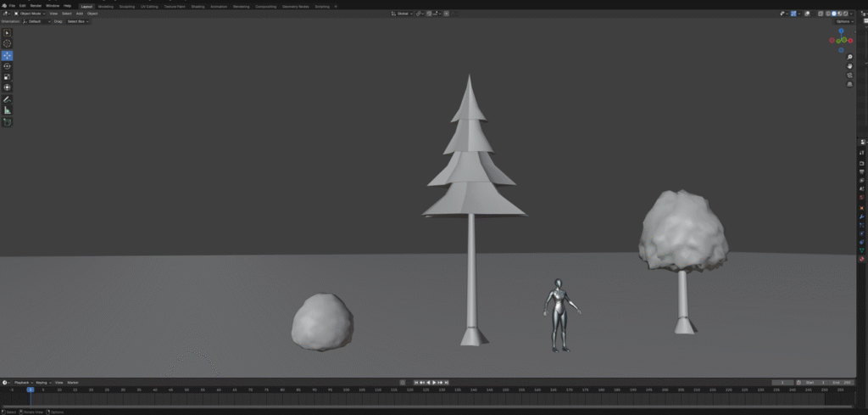Choose the Scale tool
The height and width of the screenshot is (415, 868).
(8, 77)
